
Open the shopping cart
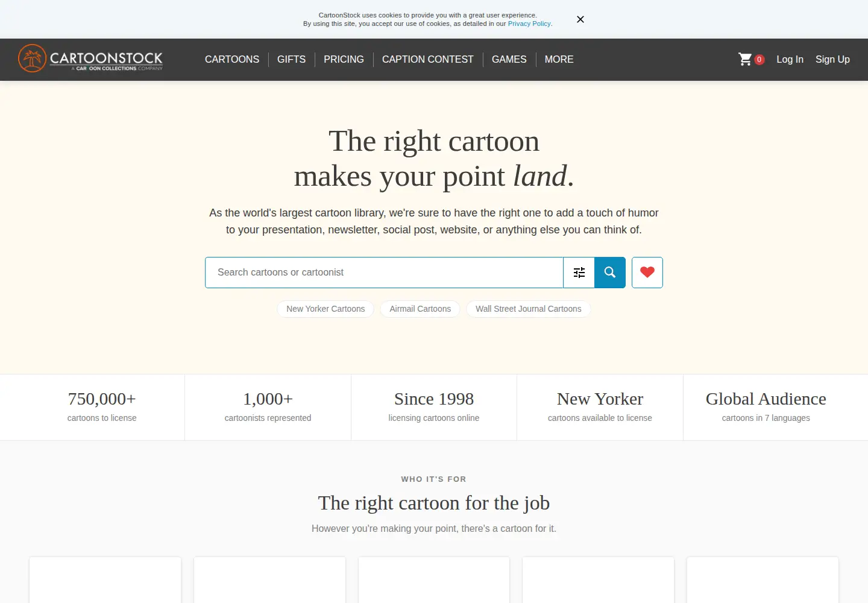pyautogui.click(x=751, y=59)
